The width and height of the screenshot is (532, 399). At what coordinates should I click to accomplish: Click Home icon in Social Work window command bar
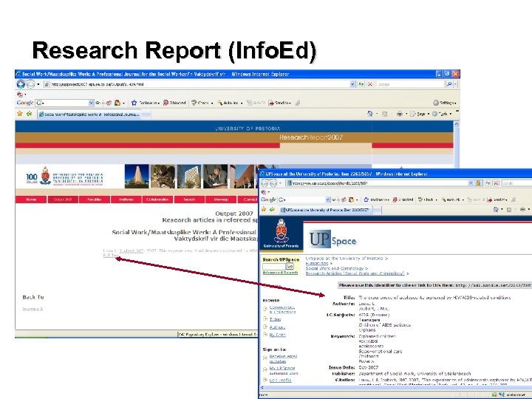370,114
